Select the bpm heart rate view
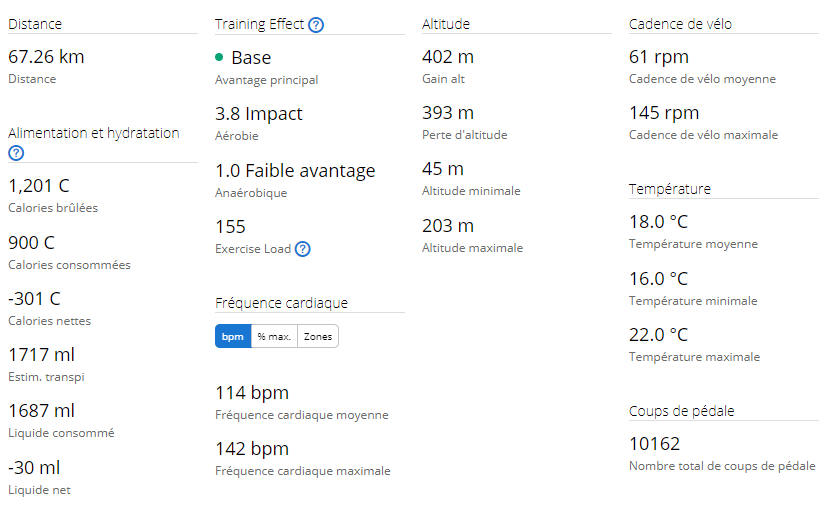This screenshot has width=829, height=506. click(x=233, y=336)
